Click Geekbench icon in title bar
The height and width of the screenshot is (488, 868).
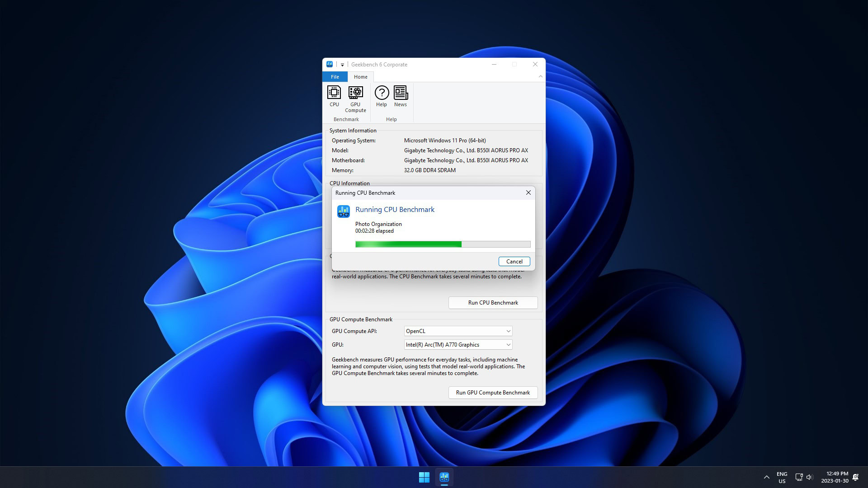point(330,64)
